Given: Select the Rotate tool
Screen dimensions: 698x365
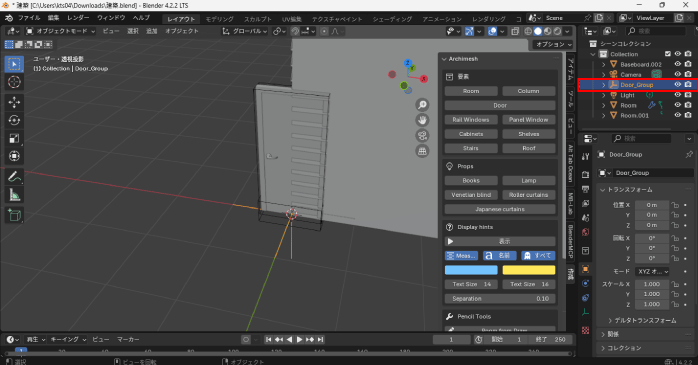Looking at the screenshot, I should click(14, 120).
